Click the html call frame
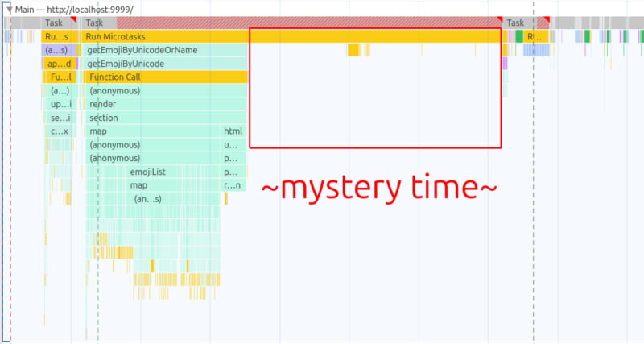This screenshot has height=344, width=644. pyautogui.click(x=233, y=131)
